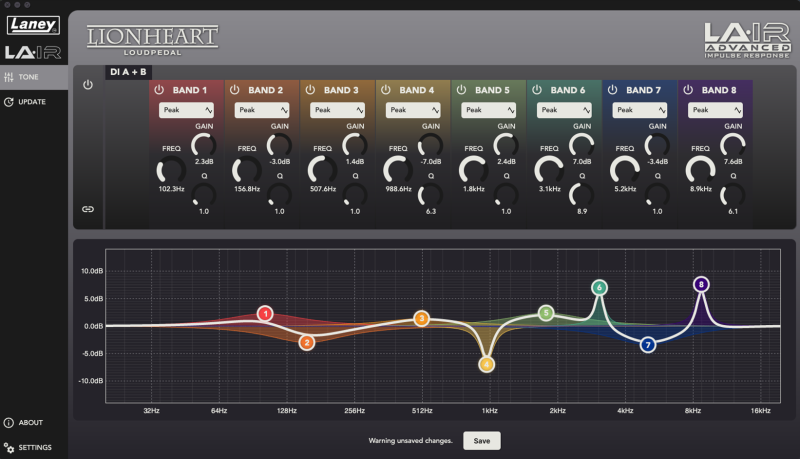
Task: Click Band 5 frequency knob at 1.8kHz
Action: coord(473,170)
